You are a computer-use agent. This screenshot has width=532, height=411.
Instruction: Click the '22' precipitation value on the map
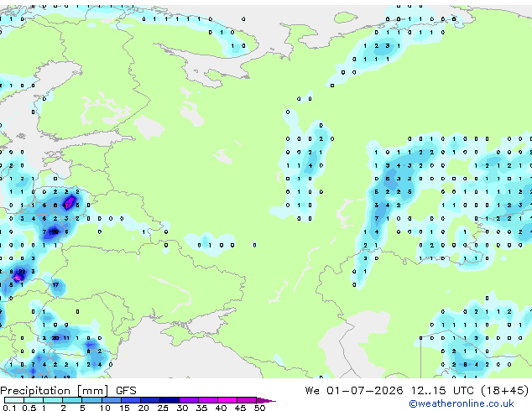[22, 272]
